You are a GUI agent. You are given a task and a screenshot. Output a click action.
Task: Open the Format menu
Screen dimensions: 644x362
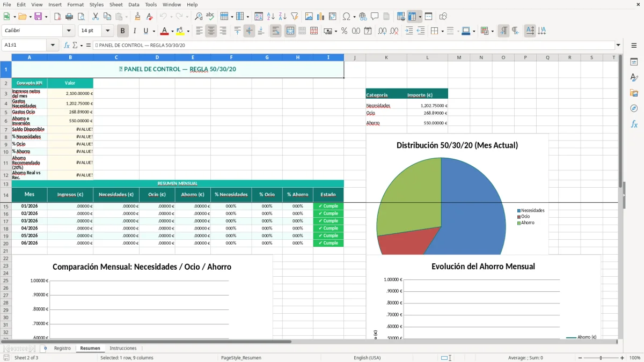pos(75,4)
